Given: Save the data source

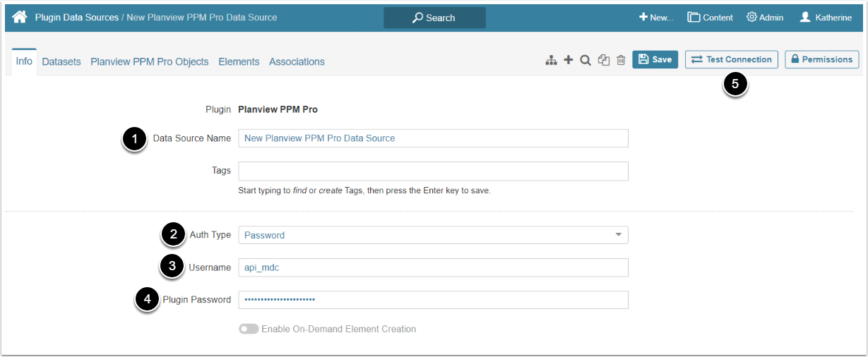Looking at the screenshot, I should tap(655, 59).
